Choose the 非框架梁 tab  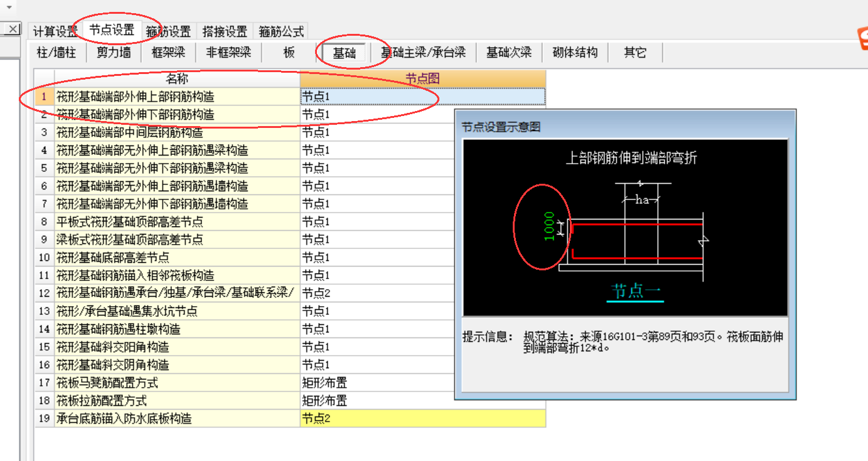coord(228,53)
